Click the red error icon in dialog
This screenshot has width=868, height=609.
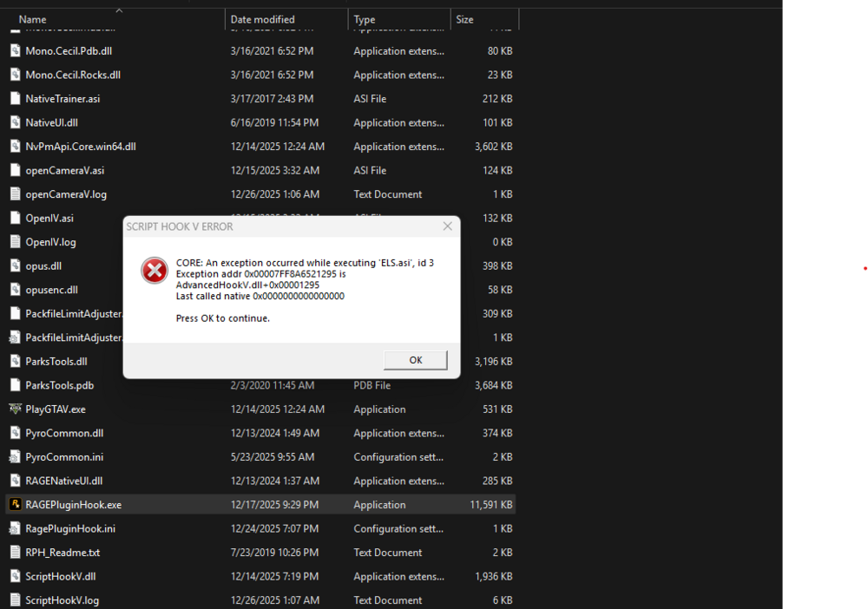click(x=155, y=270)
